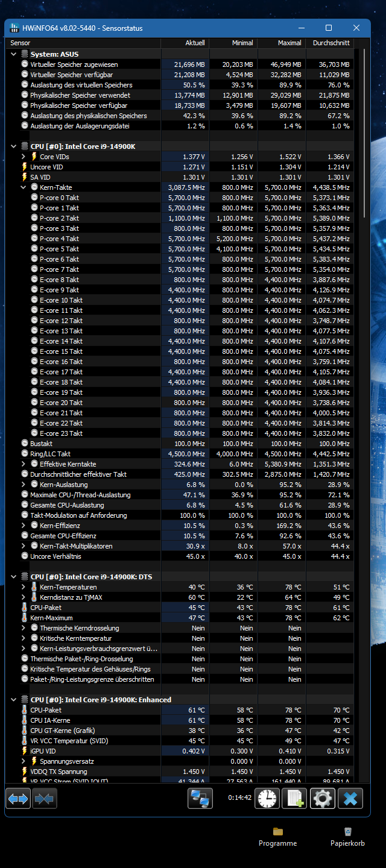The width and height of the screenshot is (386, 868).
Task: Select Maximale CPU-/Thread-Auslastung row
Action: [x=181, y=495]
